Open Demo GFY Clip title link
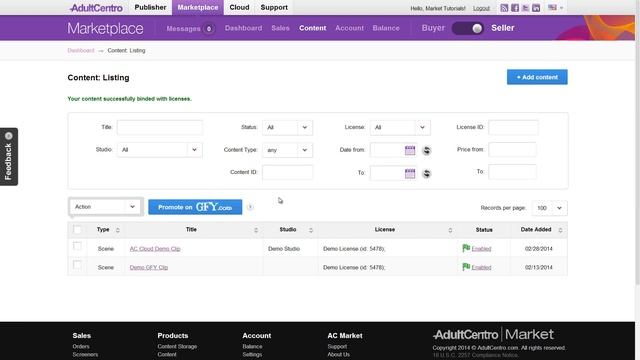 (149, 267)
